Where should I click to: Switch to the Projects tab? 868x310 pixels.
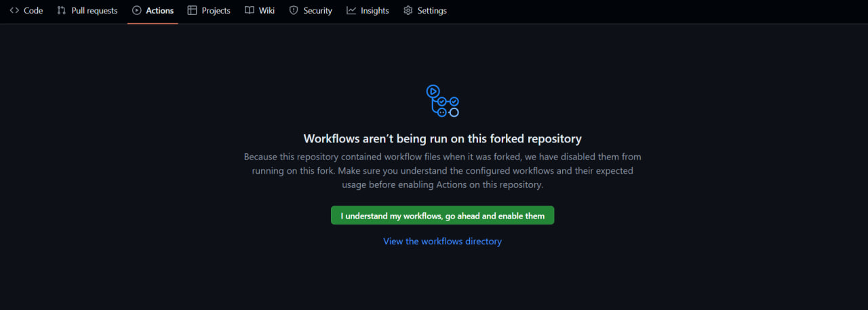tap(209, 11)
